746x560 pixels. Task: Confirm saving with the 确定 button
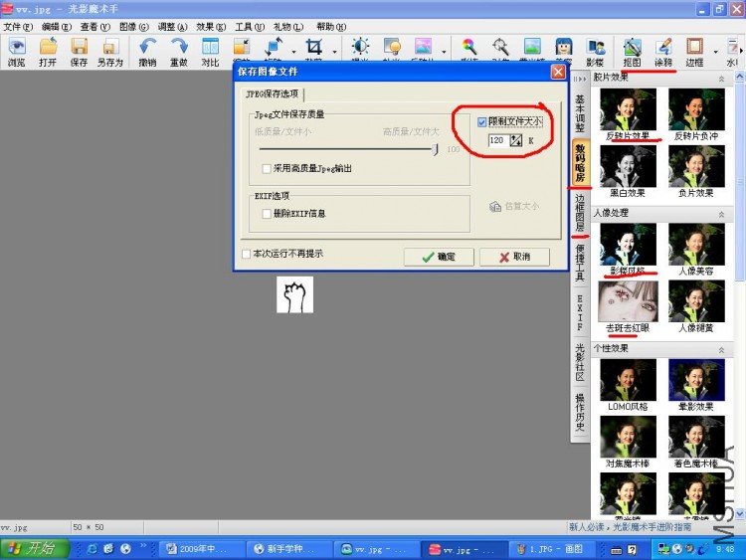tap(439, 257)
